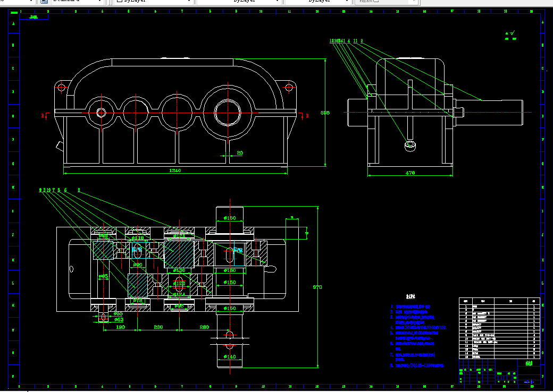This screenshot has width=553, height=392.
Task: Select the ø90 diameter dimension
Action: coord(138,265)
